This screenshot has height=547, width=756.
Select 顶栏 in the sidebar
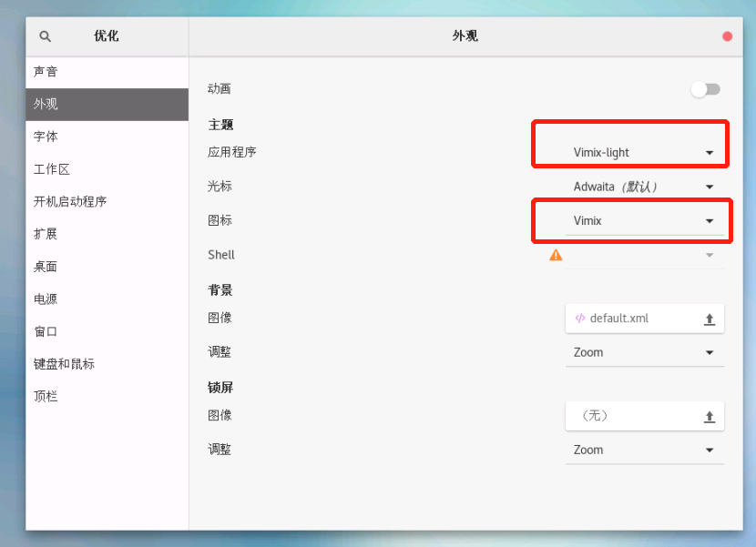click(x=107, y=397)
